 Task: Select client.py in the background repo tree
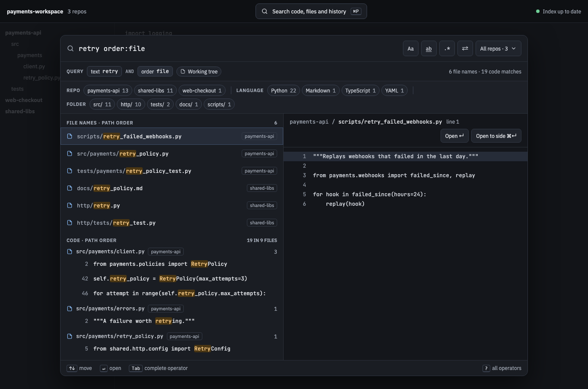tap(34, 67)
